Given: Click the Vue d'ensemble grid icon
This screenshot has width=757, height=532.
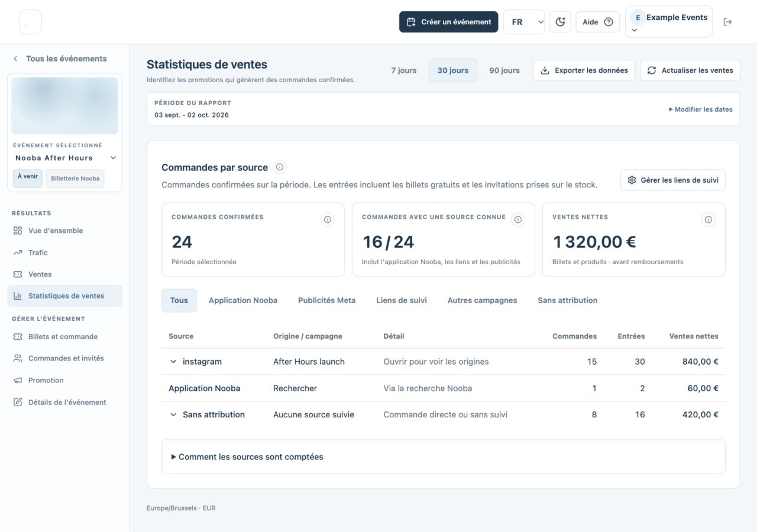Looking at the screenshot, I should point(18,231).
